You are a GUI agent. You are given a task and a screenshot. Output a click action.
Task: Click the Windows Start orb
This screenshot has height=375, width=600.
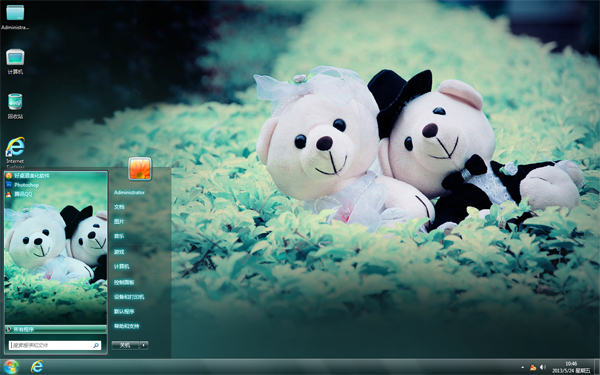(x=10, y=367)
